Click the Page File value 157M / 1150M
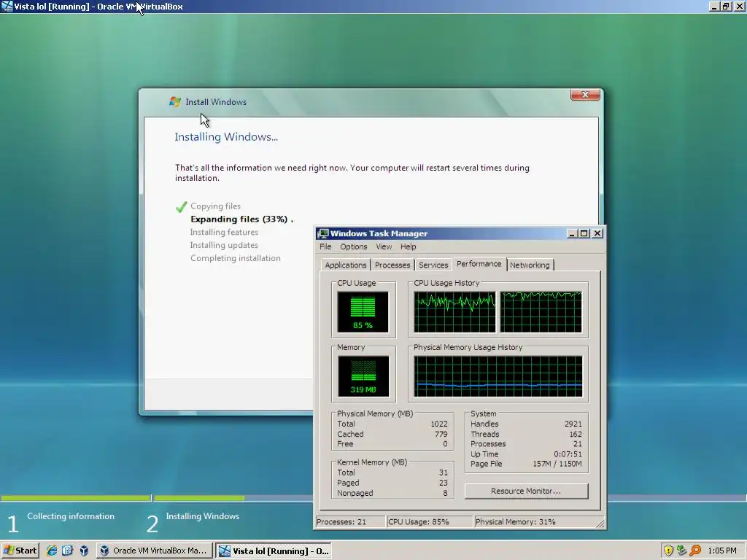This screenshot has height=560, width=747. 557,464
